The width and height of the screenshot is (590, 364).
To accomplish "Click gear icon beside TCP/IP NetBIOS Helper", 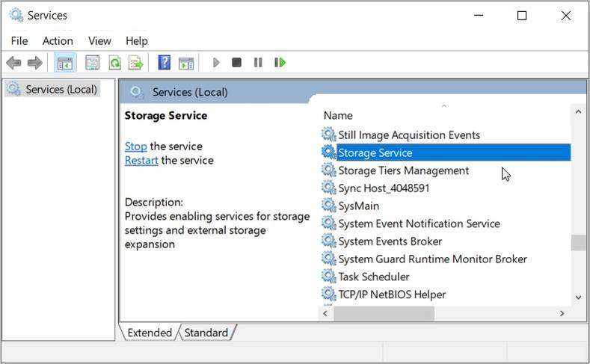I will (x=328, y=294).
